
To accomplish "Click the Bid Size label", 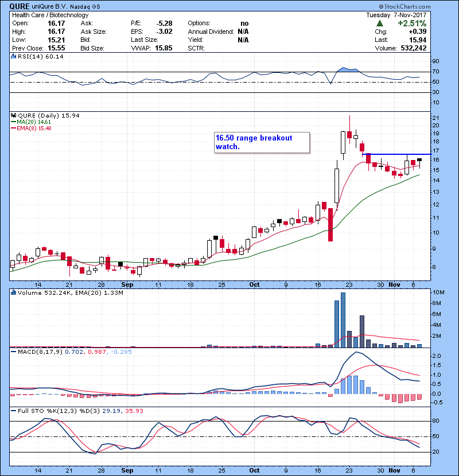I will 92,48.
